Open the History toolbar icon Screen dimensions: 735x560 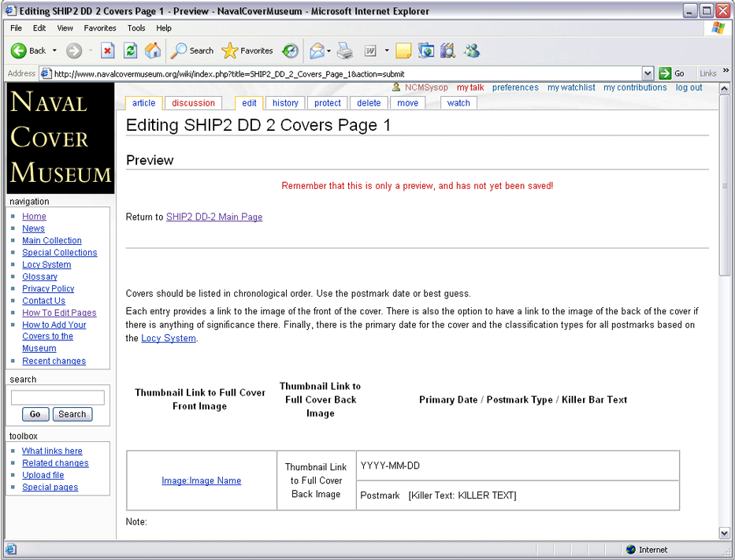[291, 50]
